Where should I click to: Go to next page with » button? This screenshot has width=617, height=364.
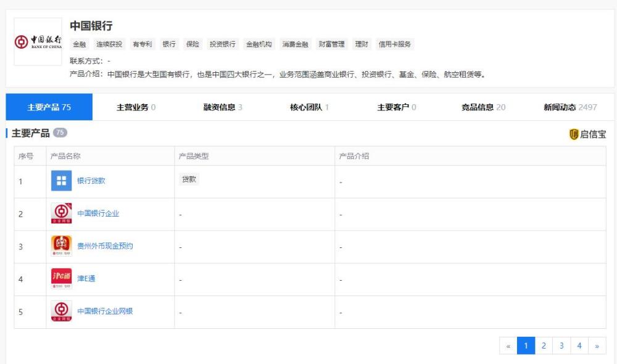coord(597,346)
